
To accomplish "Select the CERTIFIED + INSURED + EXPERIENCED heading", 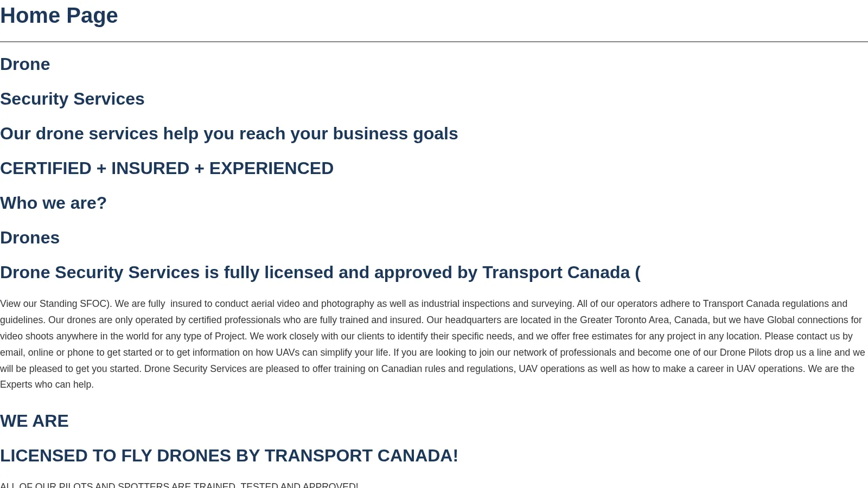I will [167, 168].
